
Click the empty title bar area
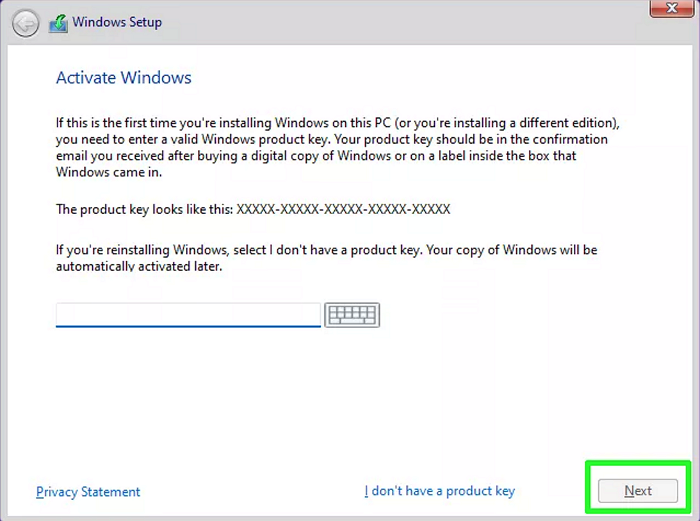click(400, 22)
